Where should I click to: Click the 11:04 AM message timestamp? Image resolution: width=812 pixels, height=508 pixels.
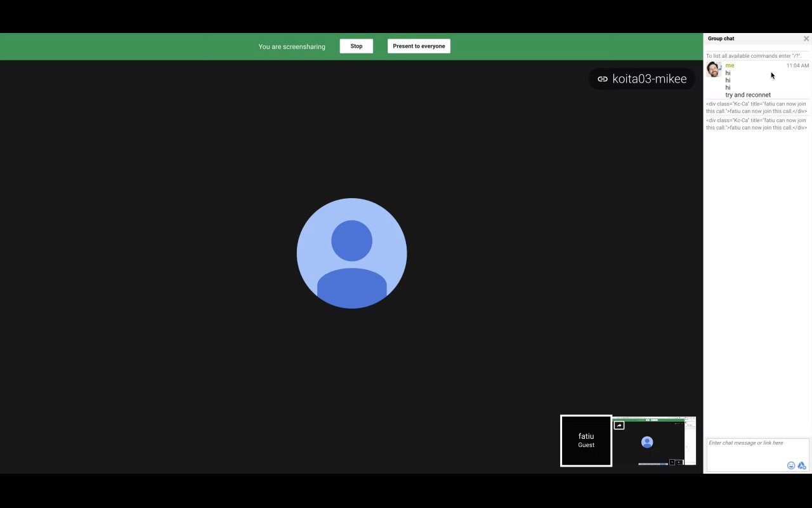pyautogui.click(x=797, y=65)
